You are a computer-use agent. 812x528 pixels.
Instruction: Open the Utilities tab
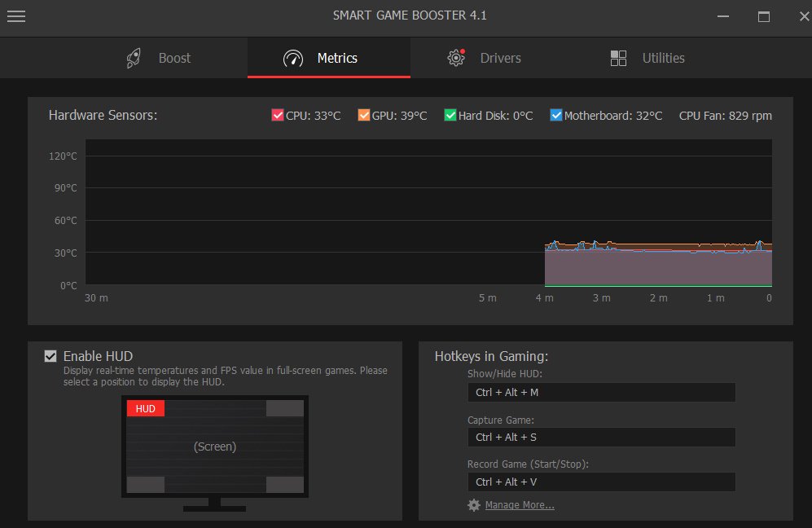point(663,58)
